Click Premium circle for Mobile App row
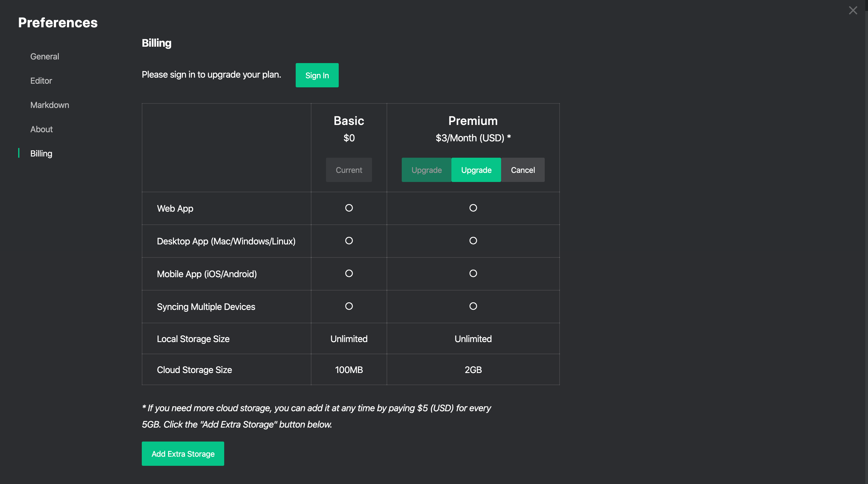The image size is (868, 484). (473, 273)
